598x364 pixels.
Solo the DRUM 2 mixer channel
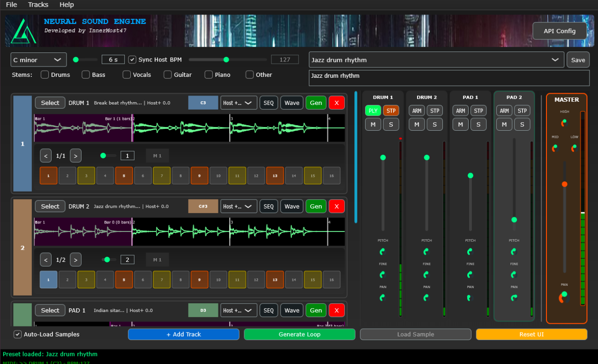click(x=434, y=124)
